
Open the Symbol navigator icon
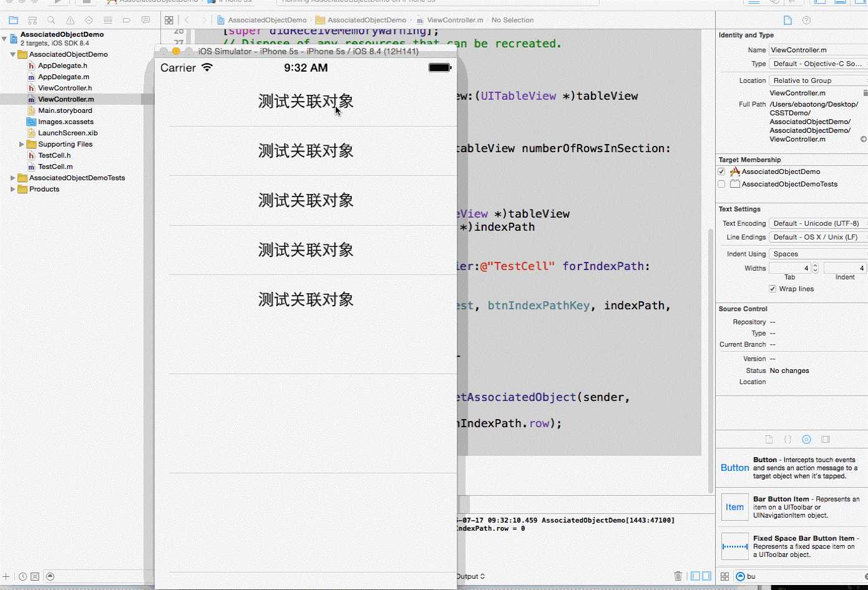click(32, 20)
